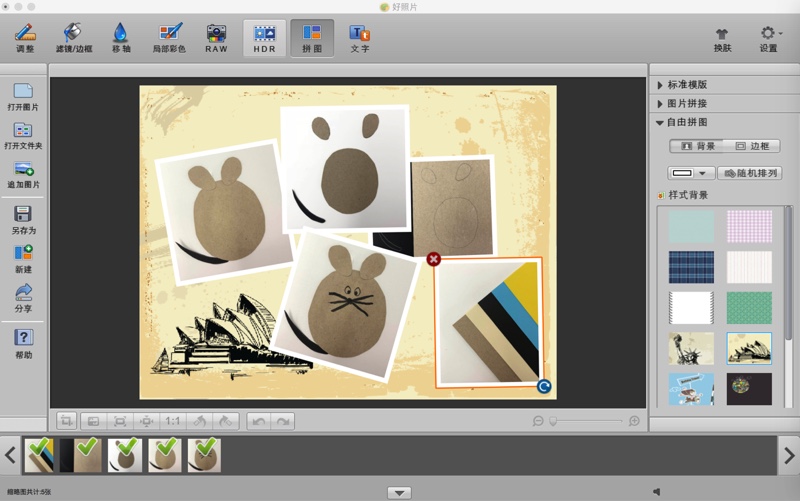Choose the green patterned background
Image resolution: width=800 pixels, height=501 pixels.
point(749,308)
